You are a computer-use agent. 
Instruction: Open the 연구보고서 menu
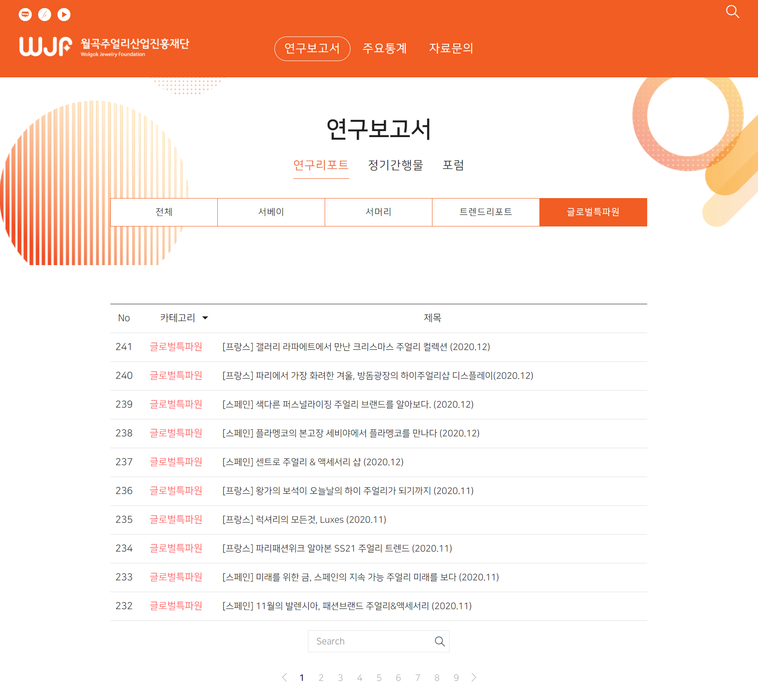tap(312, 49)
